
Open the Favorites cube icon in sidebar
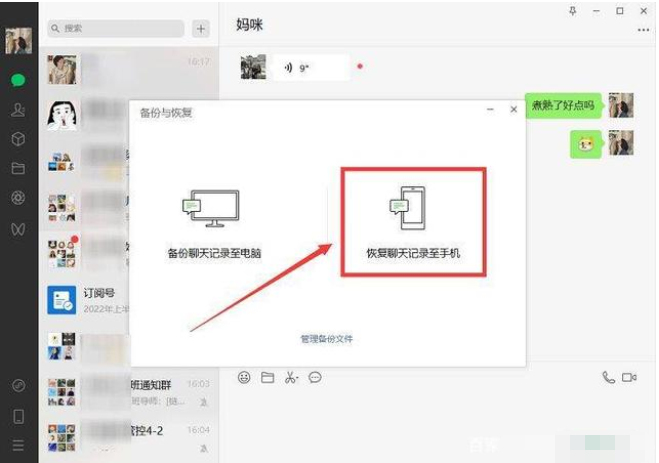tap(18, 139)
